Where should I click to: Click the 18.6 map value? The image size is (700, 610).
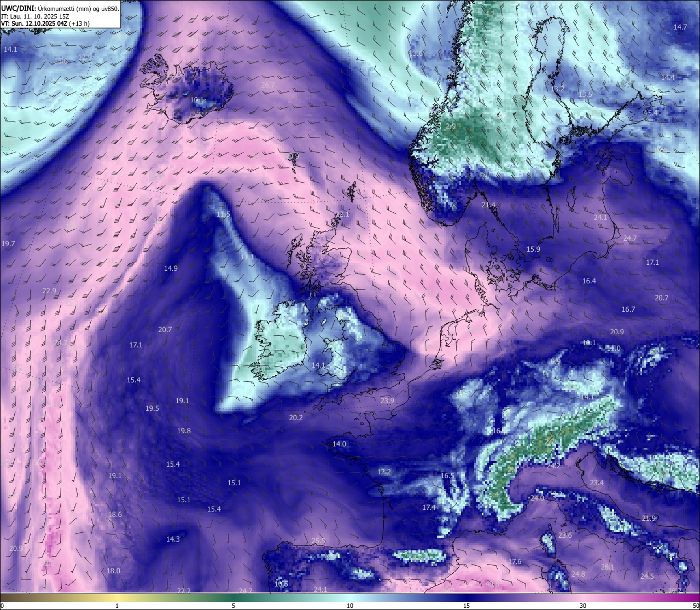(x=115, y=514)
